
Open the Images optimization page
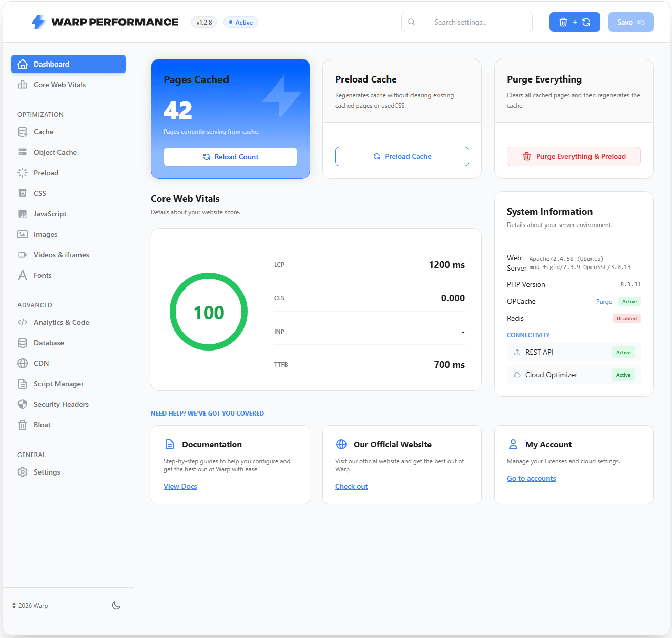point(68,234)
